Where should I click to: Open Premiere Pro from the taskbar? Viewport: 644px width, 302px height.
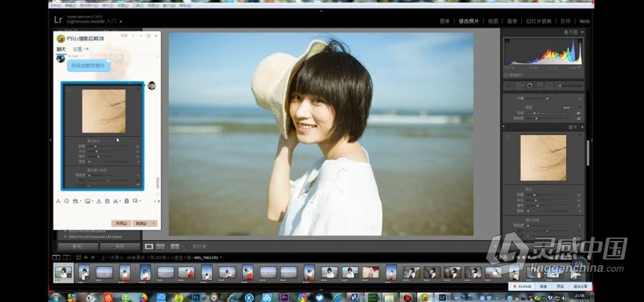point(284,297)
